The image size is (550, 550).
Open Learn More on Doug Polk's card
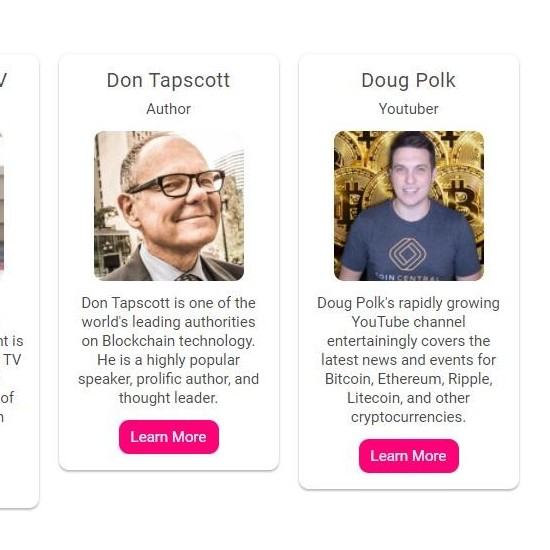(409, 456)
